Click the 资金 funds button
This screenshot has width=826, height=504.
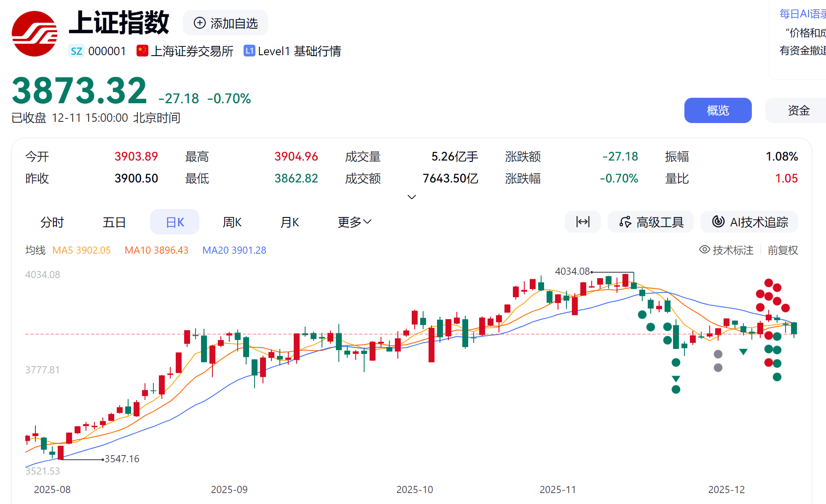798,110
